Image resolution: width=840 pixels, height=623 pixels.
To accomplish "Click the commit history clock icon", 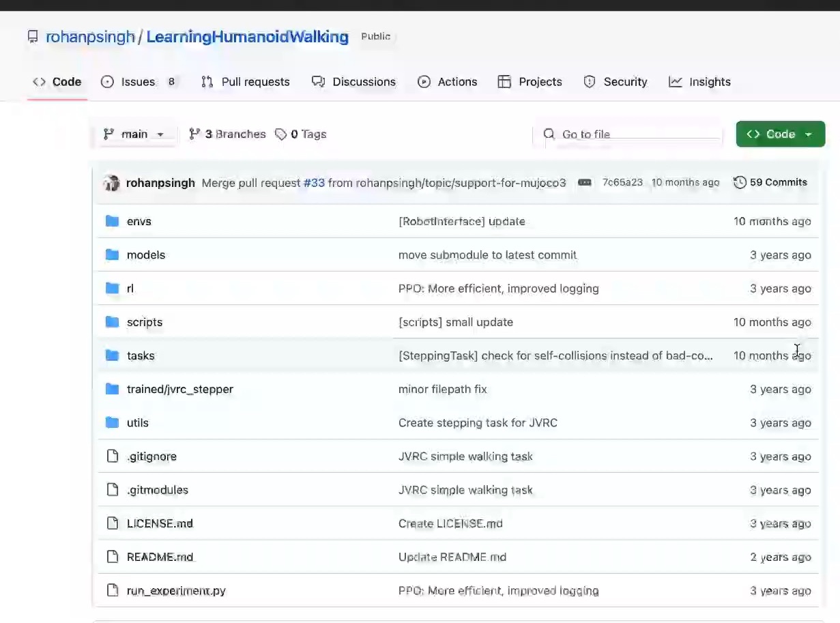I will pos(740,182).
